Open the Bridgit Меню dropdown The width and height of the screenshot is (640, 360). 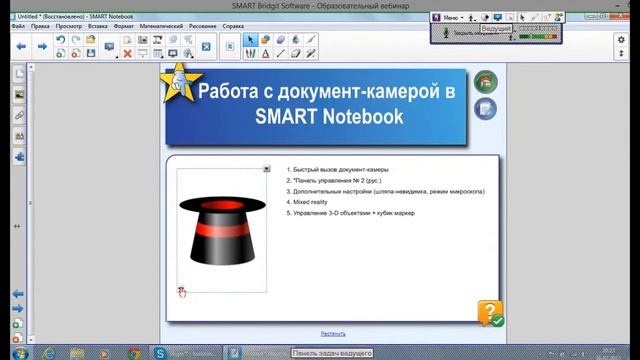[453, 18]
